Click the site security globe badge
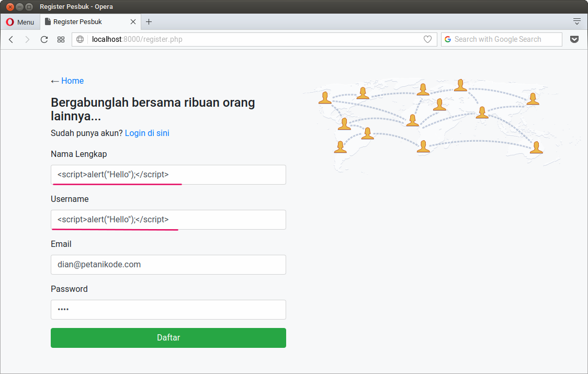 click(x=80, y=39)
